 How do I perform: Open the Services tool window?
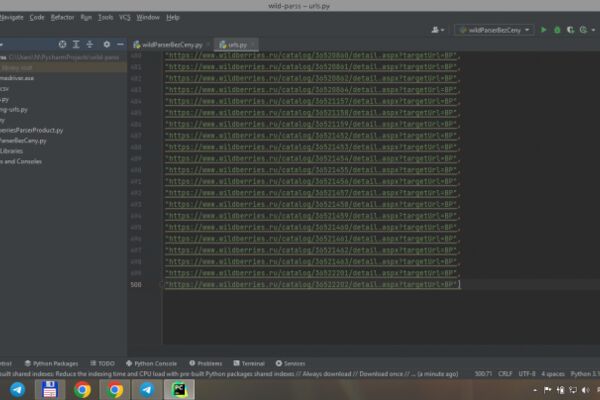pos(290,363)
